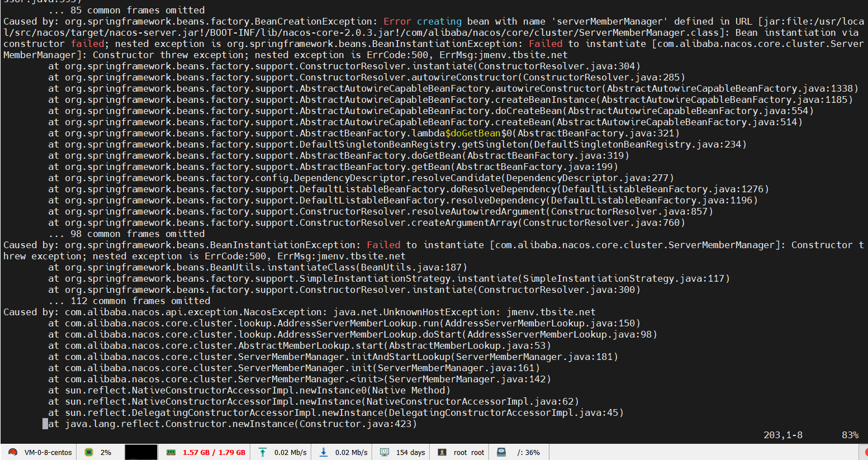
Task: Click the ServerMemberManager.java:181 line
Action: click(333, 357)
